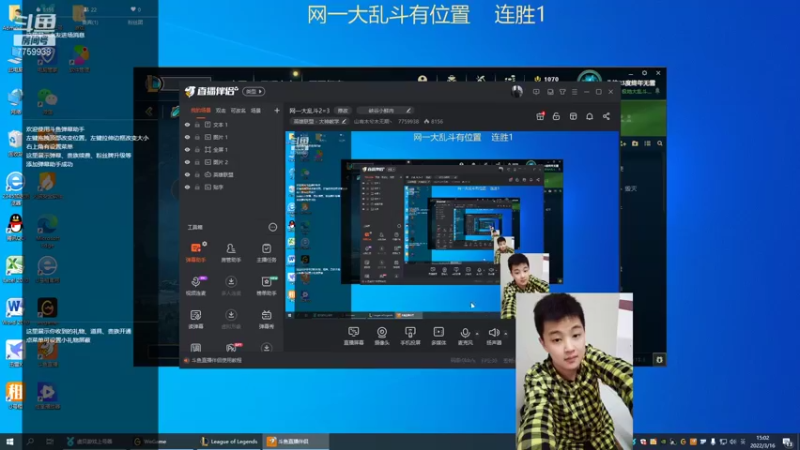Hide the 文本 1 source layer

coord(187,124)
